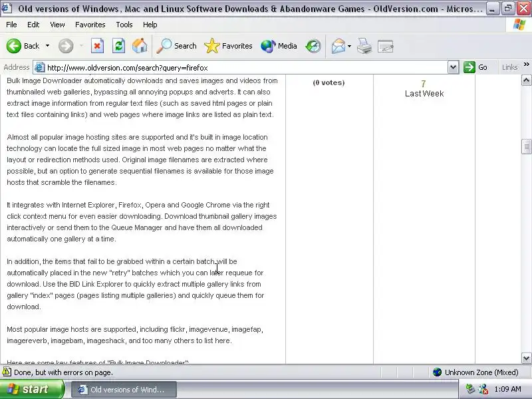Viewport: 532px width, 399px height.
Task: Click the vertical scrollbar up arrow
Action: (526, 80)
